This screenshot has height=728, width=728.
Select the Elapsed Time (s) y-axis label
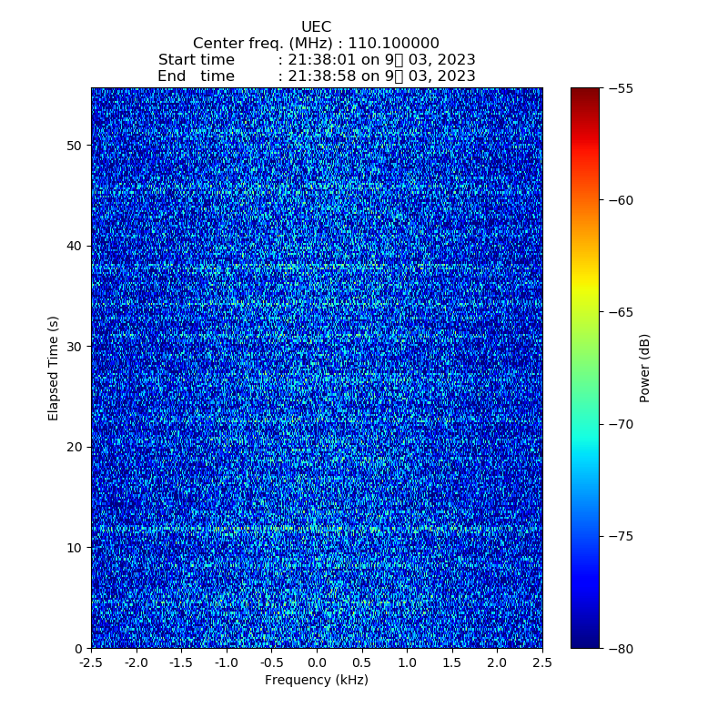pos(54,368)
